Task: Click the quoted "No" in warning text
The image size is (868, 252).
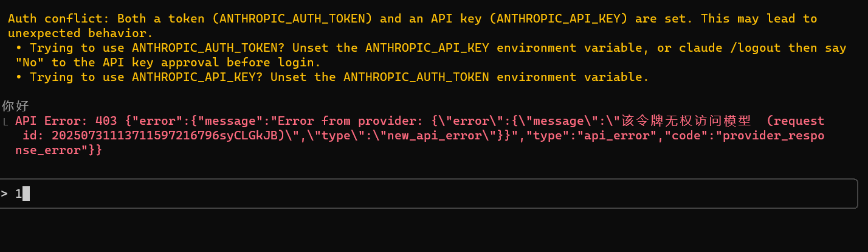Action: click(x=30, y=63)
